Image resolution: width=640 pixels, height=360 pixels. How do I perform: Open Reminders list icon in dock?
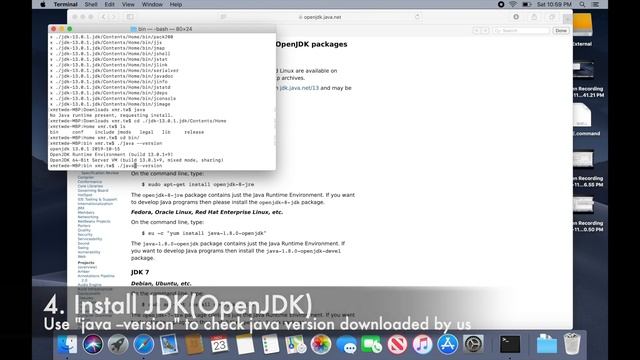pos(270,344)
